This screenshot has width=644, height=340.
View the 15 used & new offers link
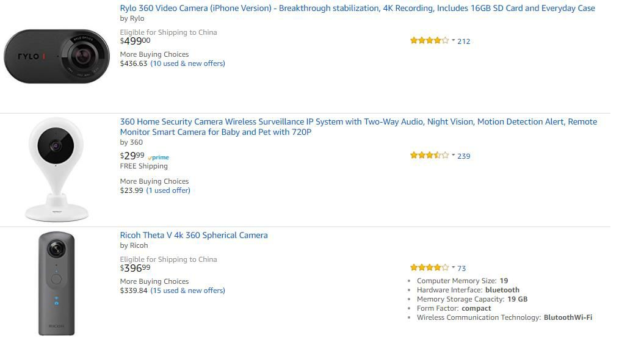187,291
